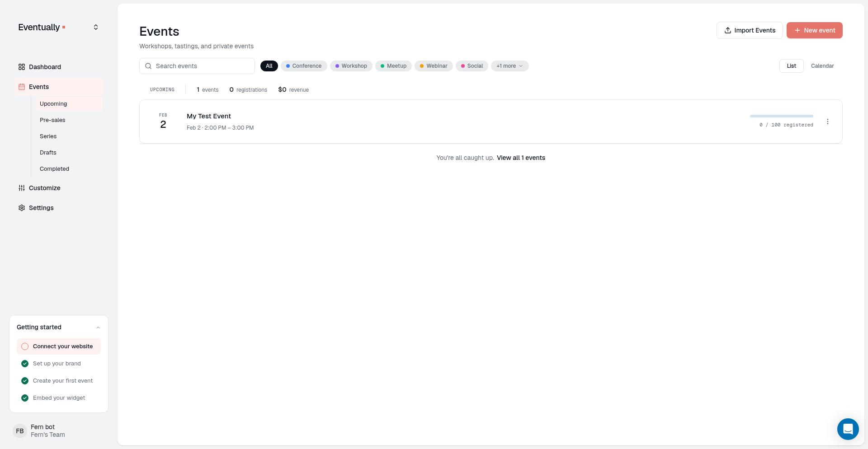This screenshot has width=868, height=449.
Task: Click the magnifier icon in search box
Action: (x=148, y=66)
